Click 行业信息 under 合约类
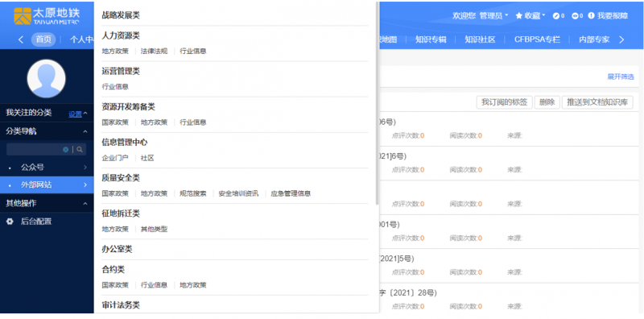Viewport: 644px width, 319px height. click(x=154, y=285)
